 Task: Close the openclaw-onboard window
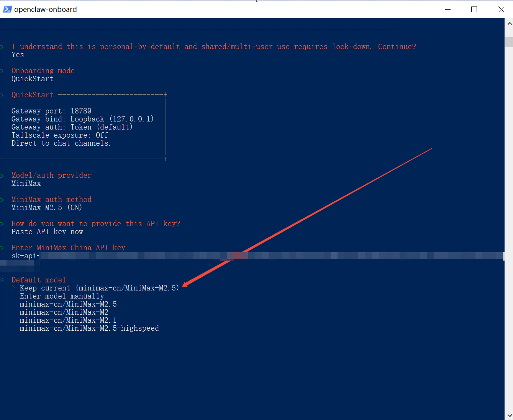coord(501,9)
